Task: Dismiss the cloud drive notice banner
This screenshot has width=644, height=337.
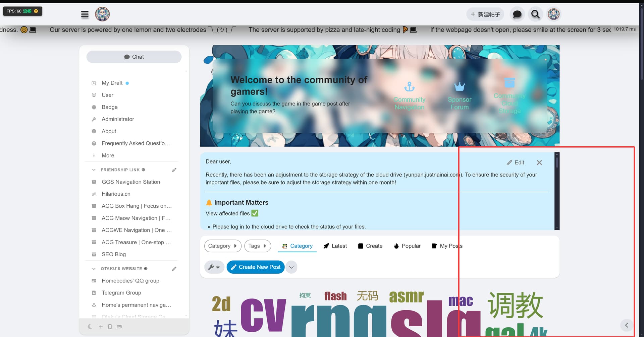Action: click(539, 162)
